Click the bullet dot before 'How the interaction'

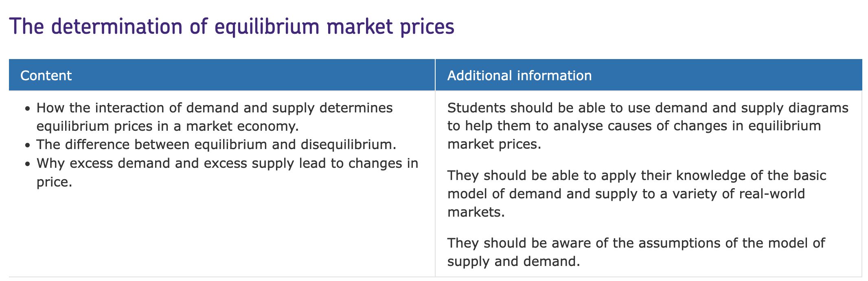click(x=27, y=109)
